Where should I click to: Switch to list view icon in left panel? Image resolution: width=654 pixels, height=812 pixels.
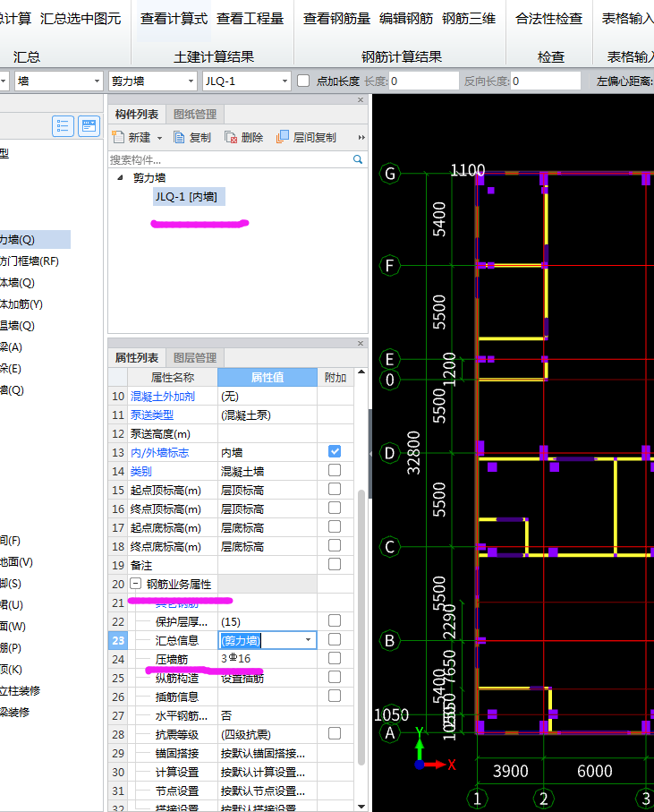(x=63, y=126)
